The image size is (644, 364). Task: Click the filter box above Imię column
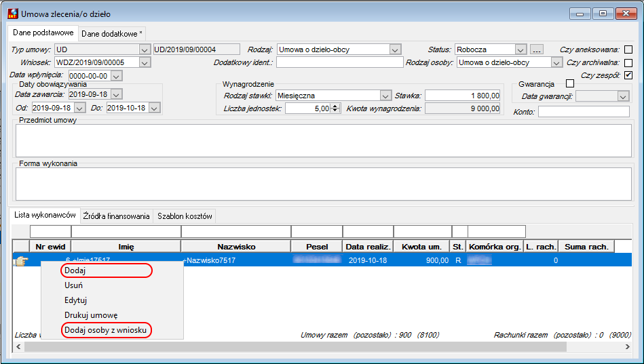click(x=126, y=231)
